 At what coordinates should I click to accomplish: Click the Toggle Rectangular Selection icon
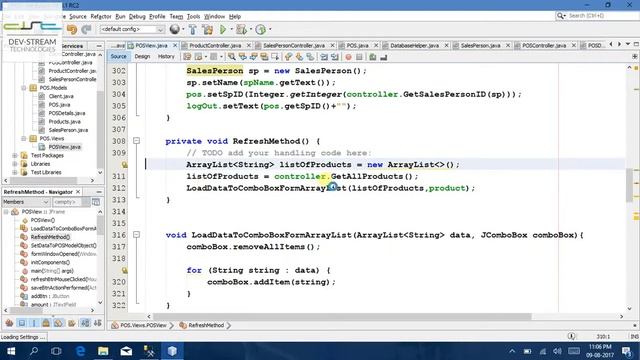[x=275, y=57]
